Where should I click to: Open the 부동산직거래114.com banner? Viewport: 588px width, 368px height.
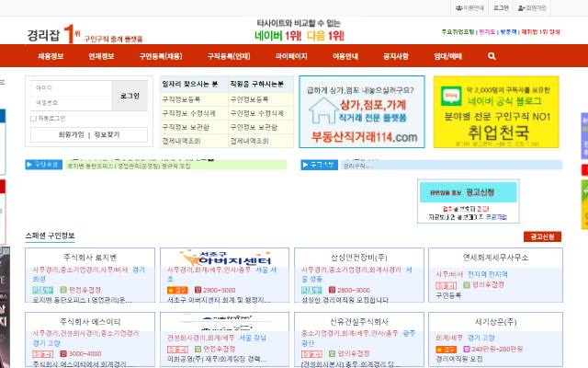[x=362, y=112]
